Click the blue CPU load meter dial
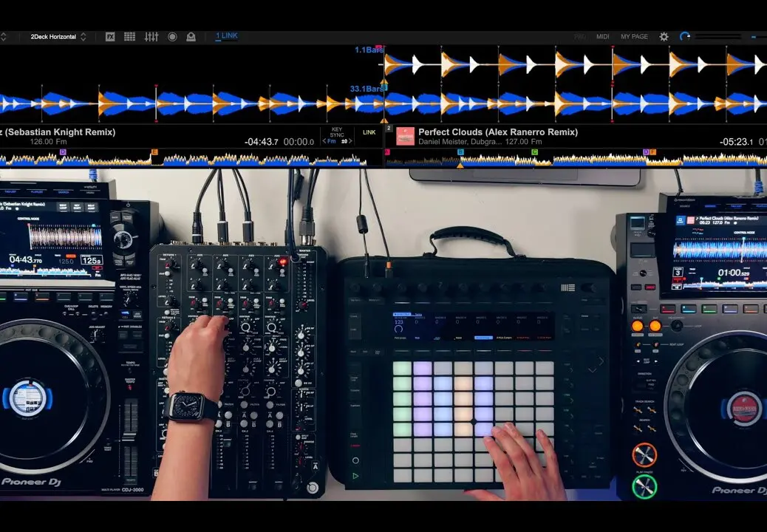 pos(685,37)
